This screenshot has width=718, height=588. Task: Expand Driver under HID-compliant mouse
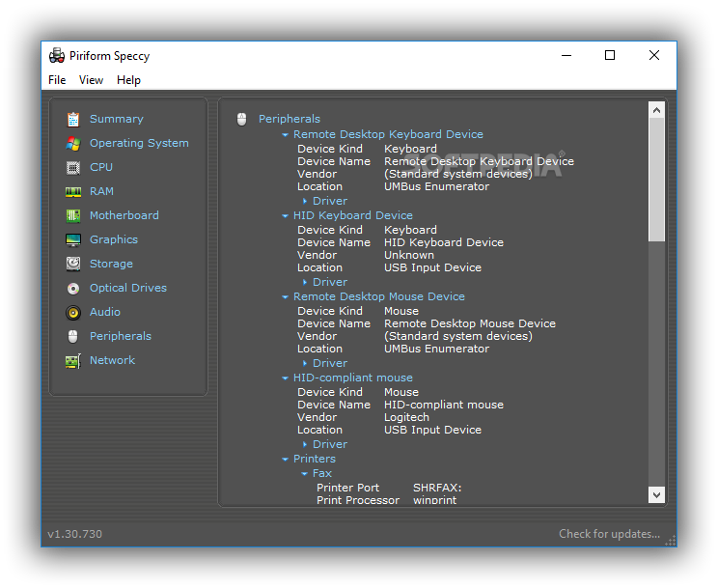tap(305, 444)
